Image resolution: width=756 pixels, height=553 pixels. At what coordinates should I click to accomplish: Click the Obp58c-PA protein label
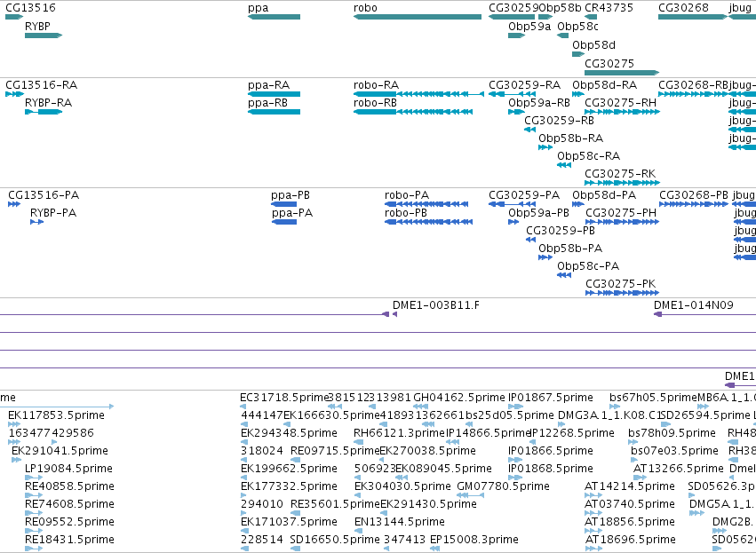(x=588, y=266)
